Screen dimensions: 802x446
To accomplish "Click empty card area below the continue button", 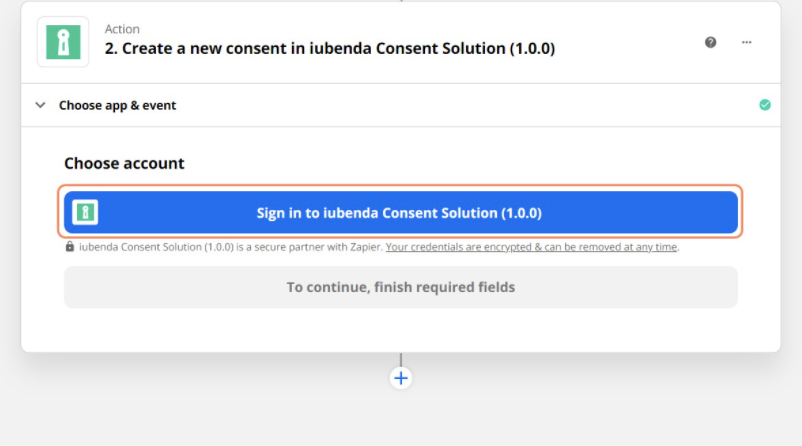I will click(x=401, y=330).
